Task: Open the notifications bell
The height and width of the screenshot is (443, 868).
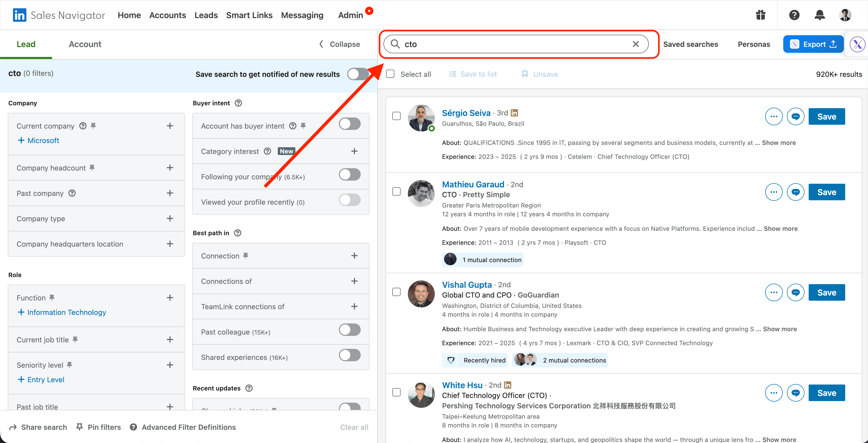Action: pyautogui.click(x=820, y=15)
